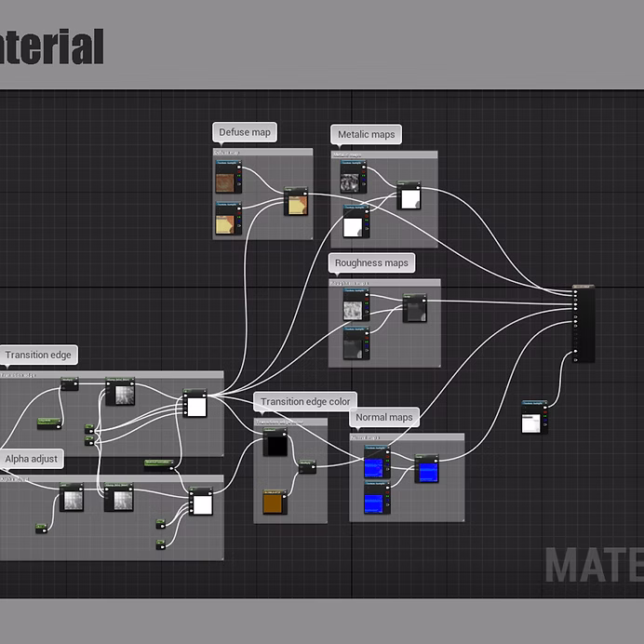Screen dimensions: 644x644
Task: Select the wide green parameter node in Transition edge
Action: point(49,423)
